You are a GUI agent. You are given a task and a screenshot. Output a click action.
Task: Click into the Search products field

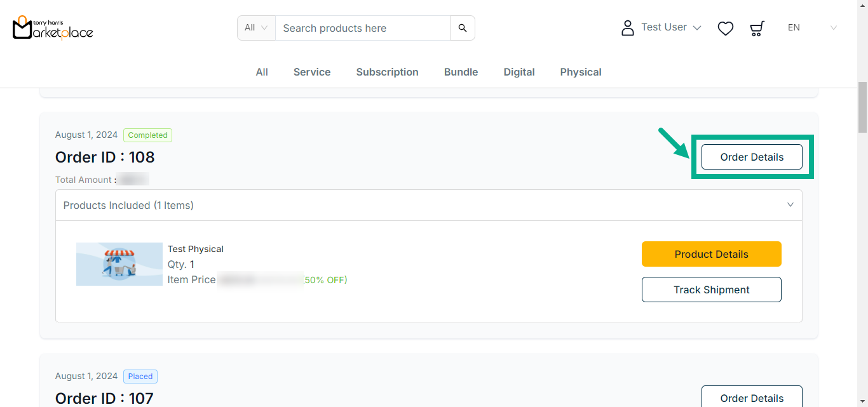[x=362, y=28]
